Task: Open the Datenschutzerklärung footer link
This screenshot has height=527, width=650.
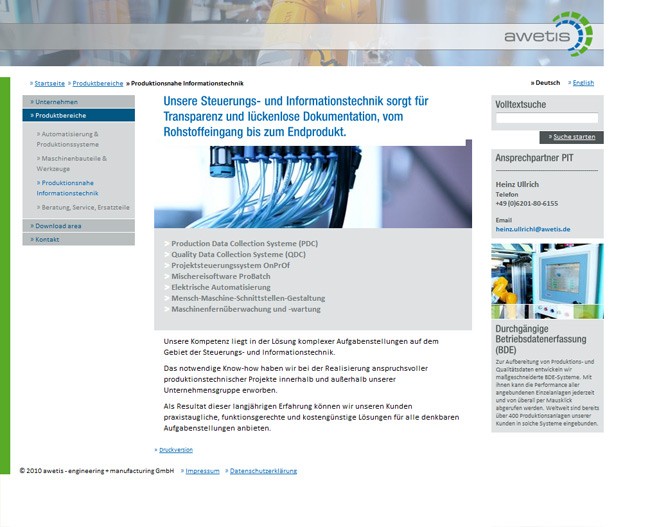Action: click(263, 471)
